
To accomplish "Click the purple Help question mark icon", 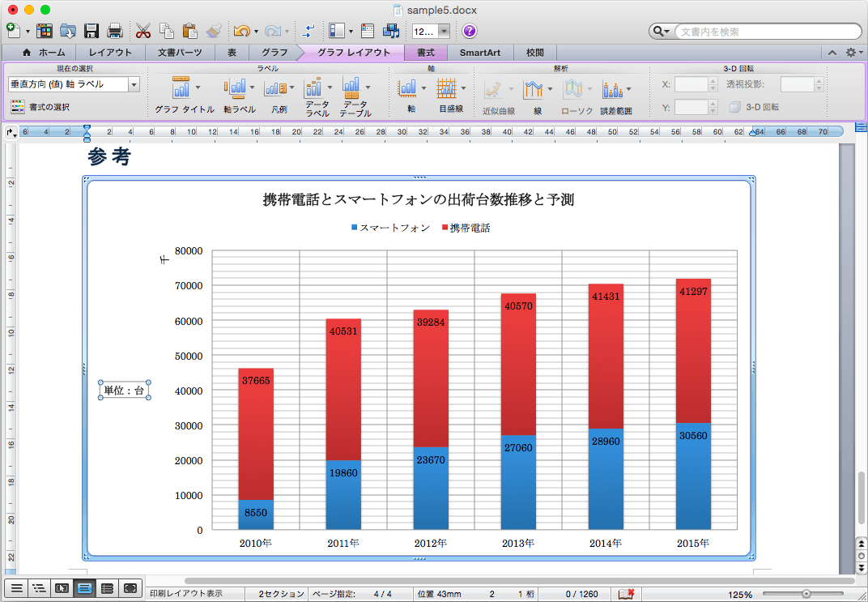I will point(470,32).
